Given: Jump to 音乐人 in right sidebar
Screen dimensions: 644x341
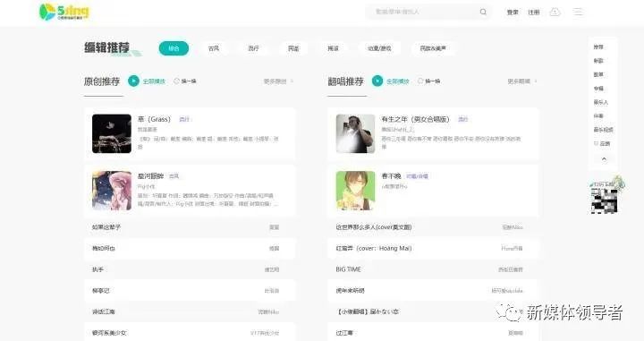Looking at the screenshot, I should [600, 102].
